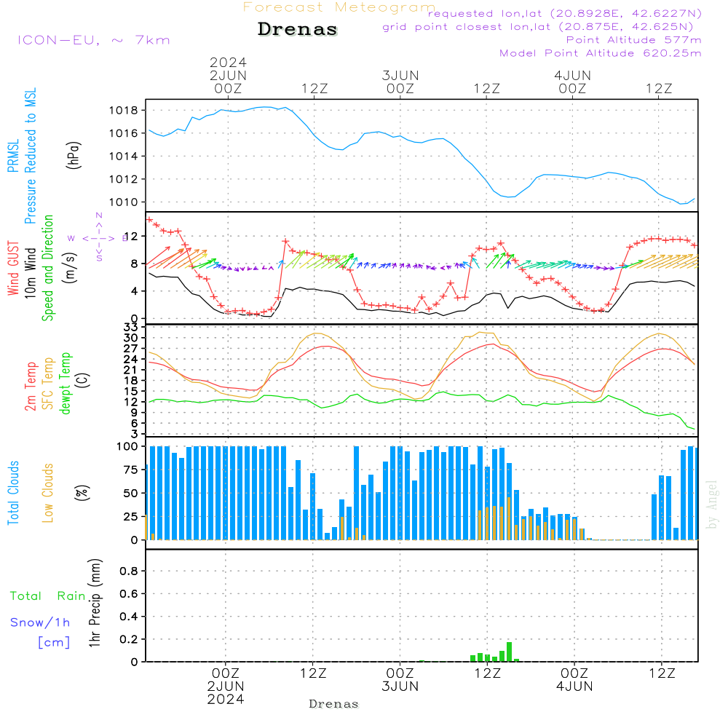Select the 1016 pressure axis value
The width and height of the screenshot is (728, 728).
[124, 133]
